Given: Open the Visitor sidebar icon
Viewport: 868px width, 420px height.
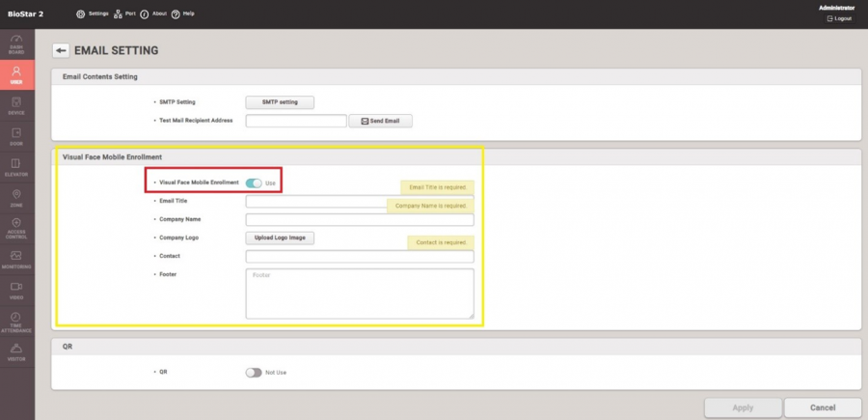Looking at the screenshot, I should point(16,351).
